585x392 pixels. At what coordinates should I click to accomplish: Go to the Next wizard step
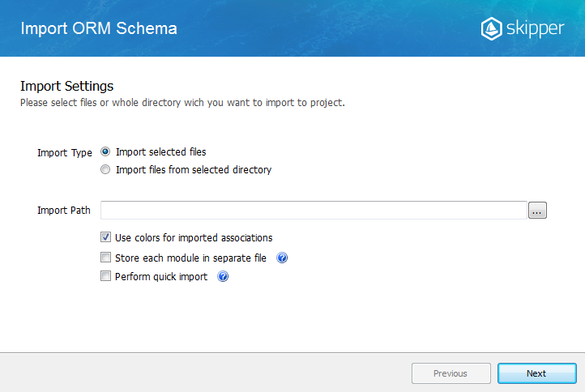pyautogui.click(x=537, y=373)
